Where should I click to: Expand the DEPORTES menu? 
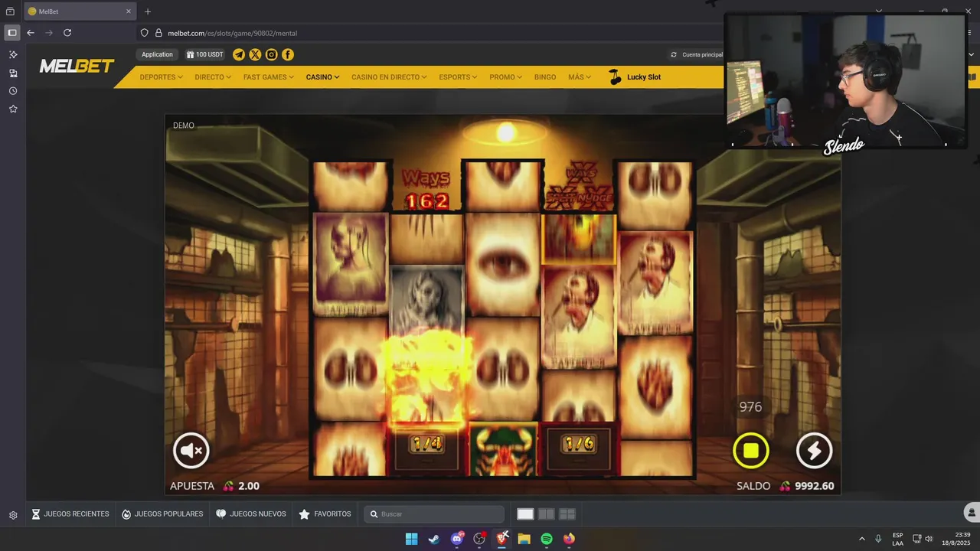[161, 77]
